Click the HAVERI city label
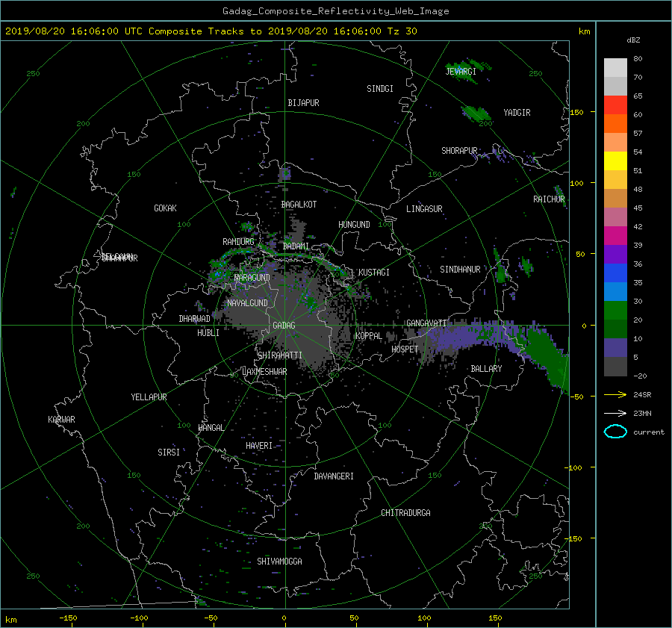 point(259,447)
